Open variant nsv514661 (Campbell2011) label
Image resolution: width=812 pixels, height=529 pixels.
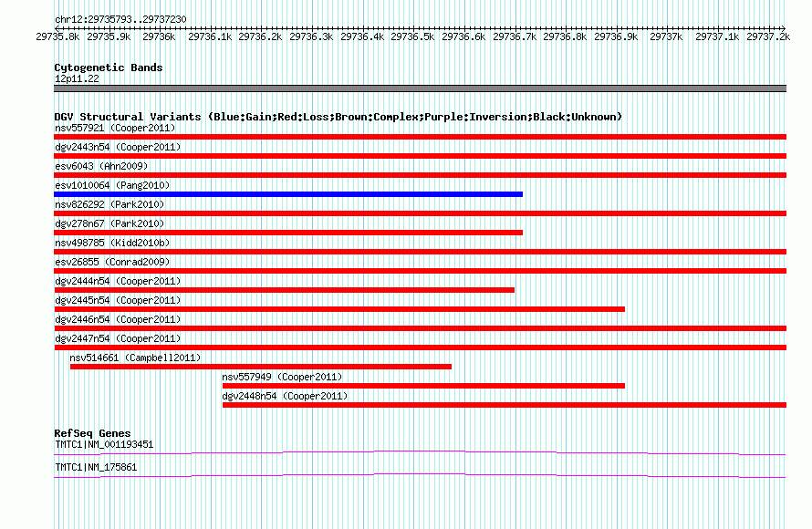coord(135,358)
